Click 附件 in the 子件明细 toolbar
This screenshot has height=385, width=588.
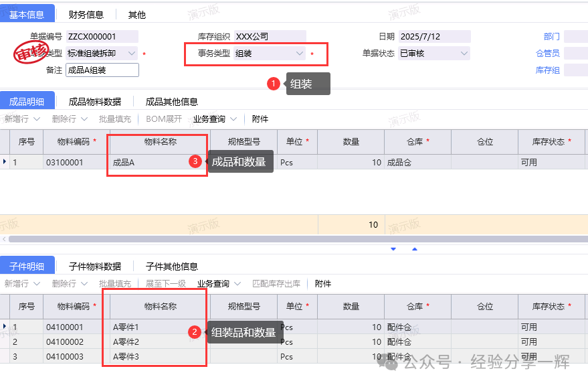point(322,284)
